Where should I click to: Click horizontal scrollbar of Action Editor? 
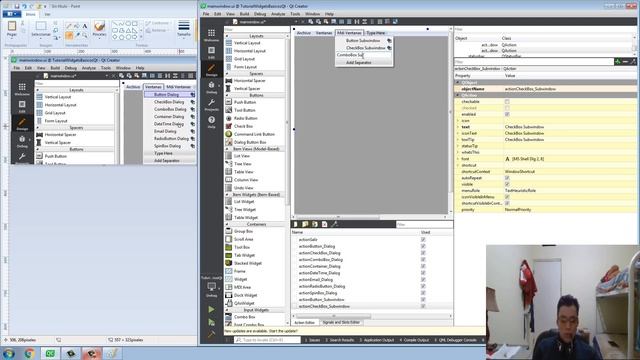click(333, 316)
